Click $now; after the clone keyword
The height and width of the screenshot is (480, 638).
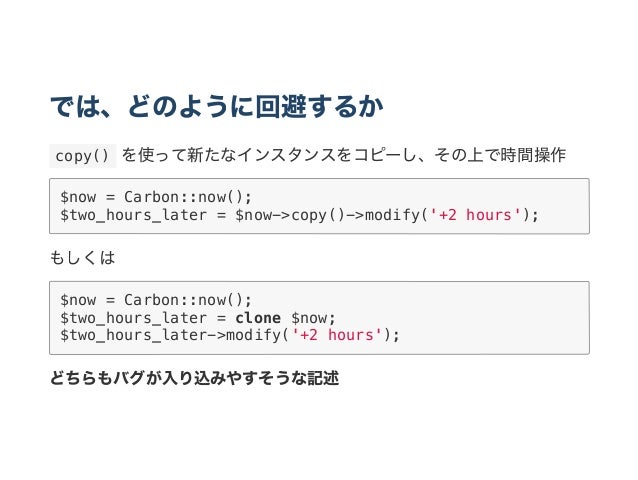(313, 318)
